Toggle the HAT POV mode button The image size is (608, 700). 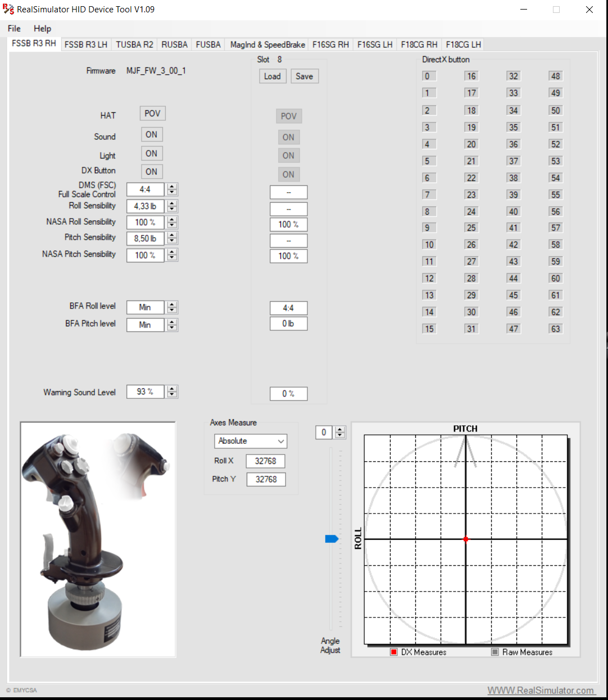click(152, 113)
